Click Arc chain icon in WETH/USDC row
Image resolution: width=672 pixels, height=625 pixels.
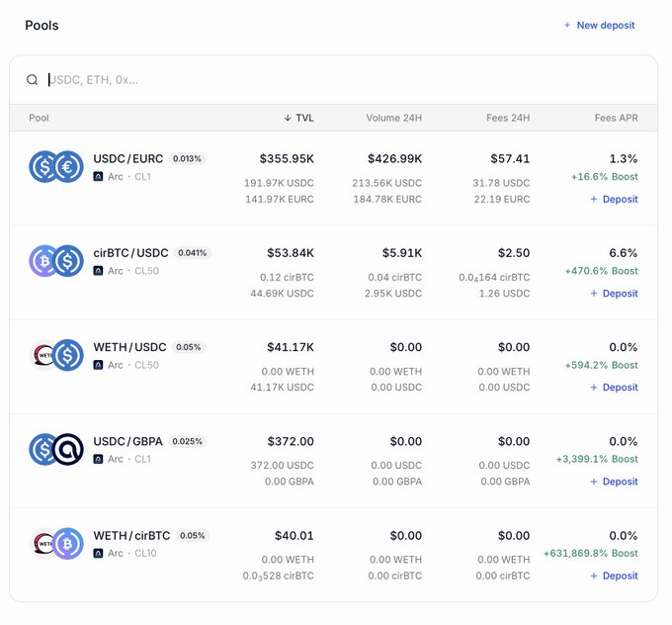click(98, 365)
